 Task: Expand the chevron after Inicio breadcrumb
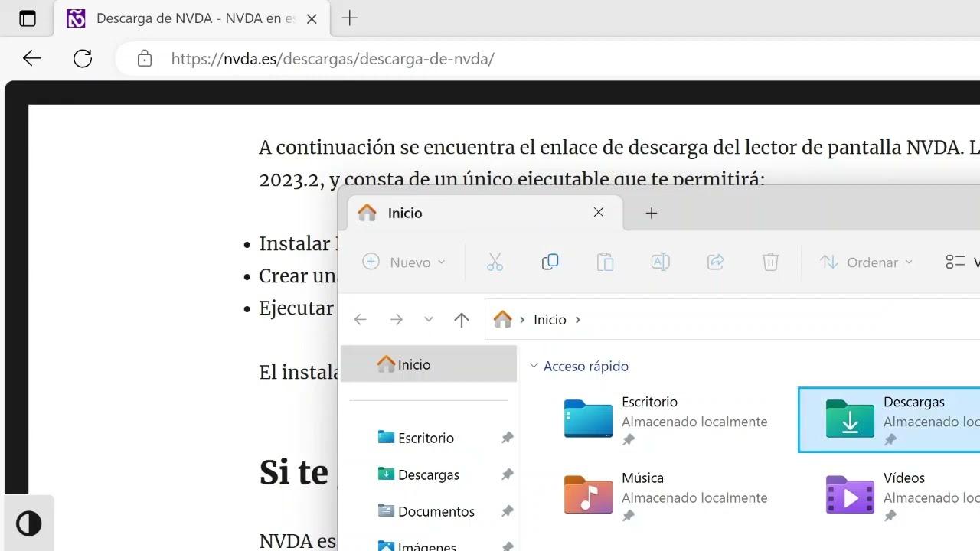[x=578, y=320]
